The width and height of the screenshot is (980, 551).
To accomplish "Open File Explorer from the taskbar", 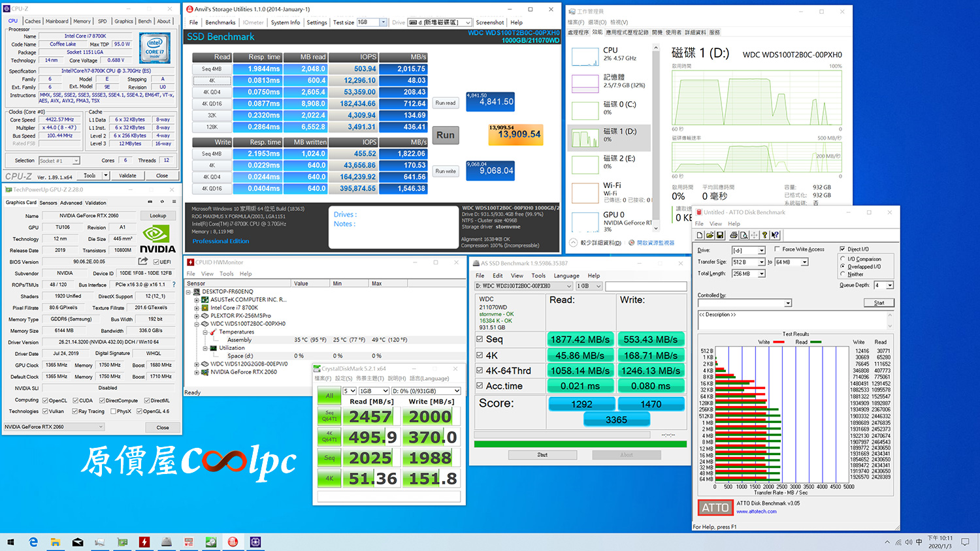I will tap(56, 542).
